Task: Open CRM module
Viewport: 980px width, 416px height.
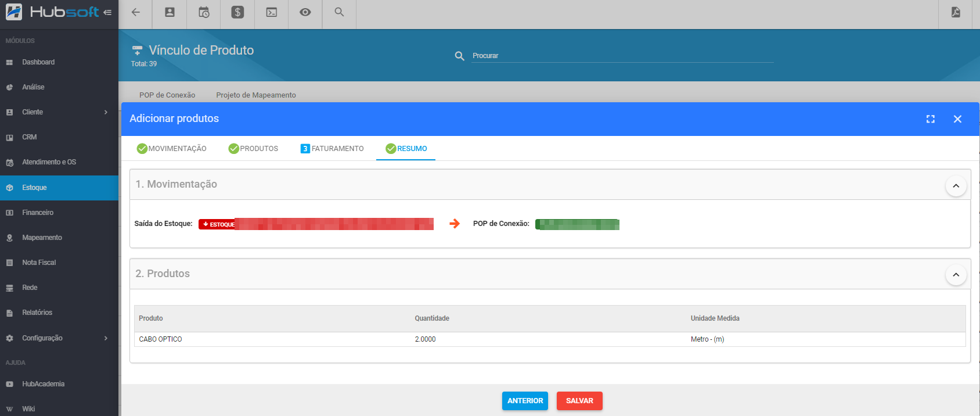Action: [x=30, y=137]
